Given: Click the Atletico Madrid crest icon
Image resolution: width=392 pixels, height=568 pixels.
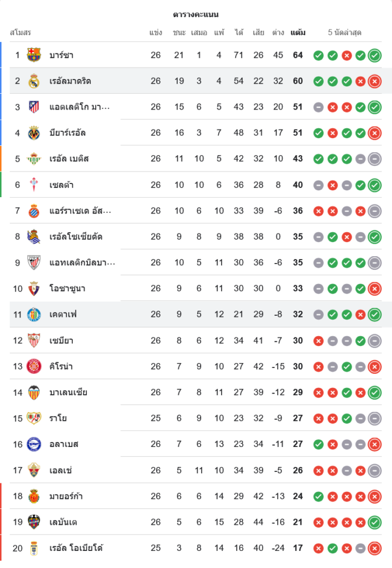Looking at the screenshot, I should (x=34, y=107).
